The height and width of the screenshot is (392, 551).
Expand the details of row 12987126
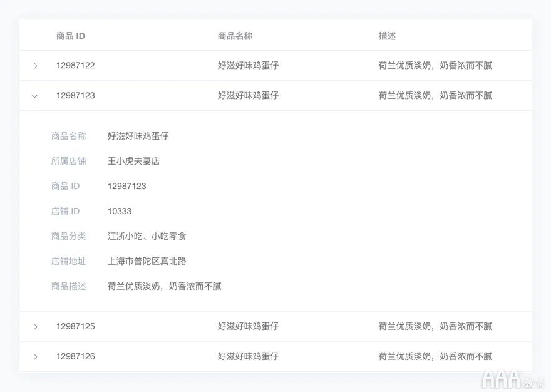coord(36,357)
